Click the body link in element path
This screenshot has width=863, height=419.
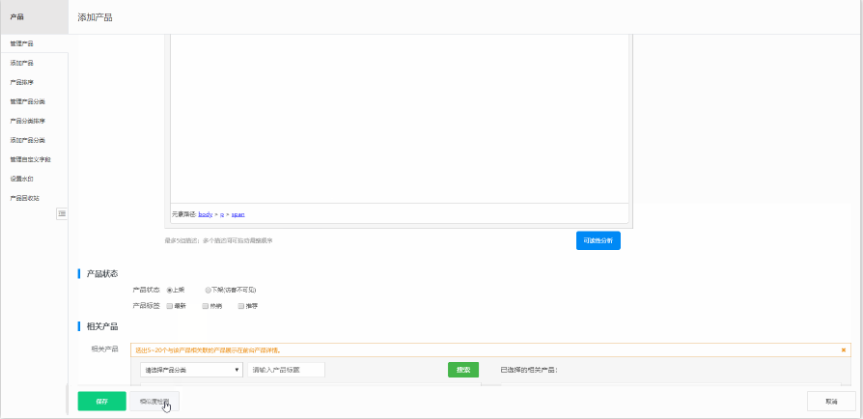click(x=205, y=214)
